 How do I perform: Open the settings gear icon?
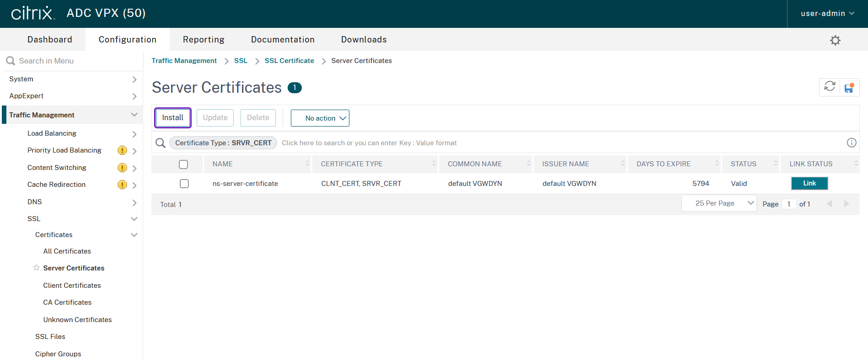coord(835,40)
